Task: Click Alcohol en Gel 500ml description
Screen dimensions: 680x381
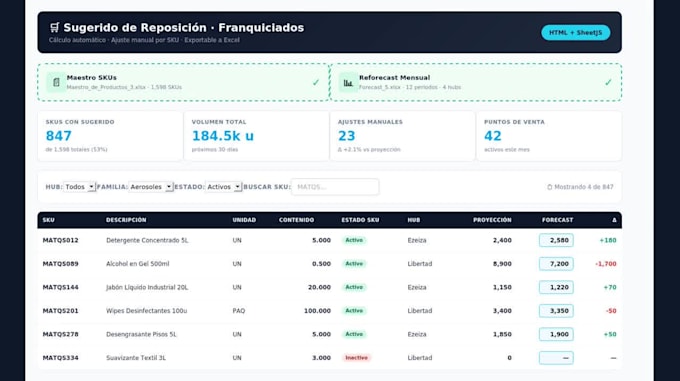Action: coord(137,264)
